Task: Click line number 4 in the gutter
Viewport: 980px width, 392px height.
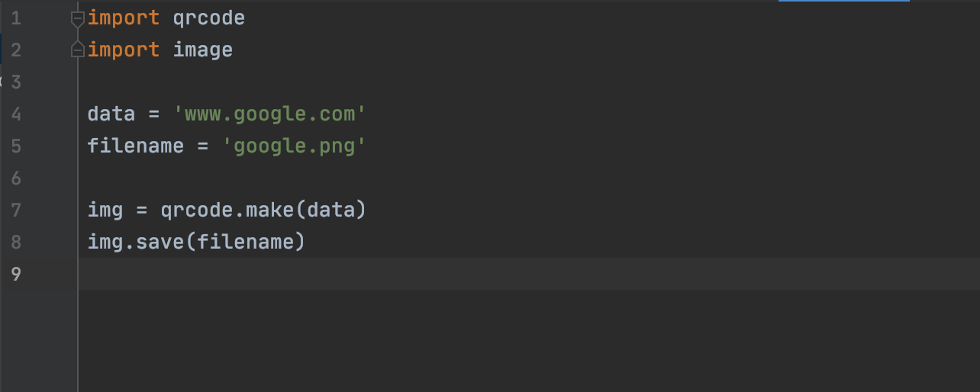Action: coord(16,114)
